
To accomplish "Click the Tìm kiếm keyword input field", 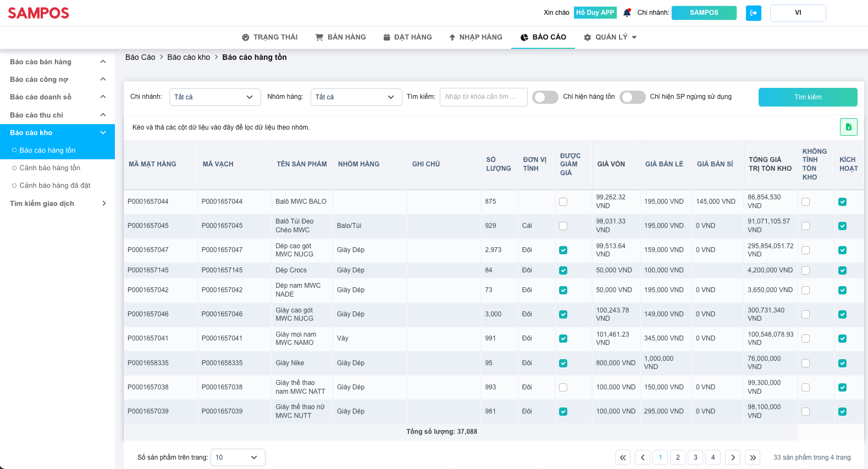I will click(484, 97).
